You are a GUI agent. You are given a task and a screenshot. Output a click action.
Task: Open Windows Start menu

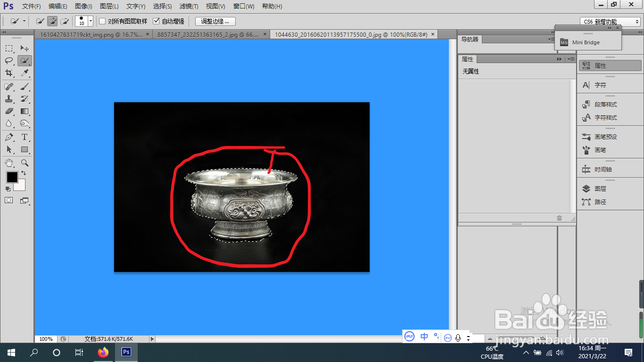11,352
